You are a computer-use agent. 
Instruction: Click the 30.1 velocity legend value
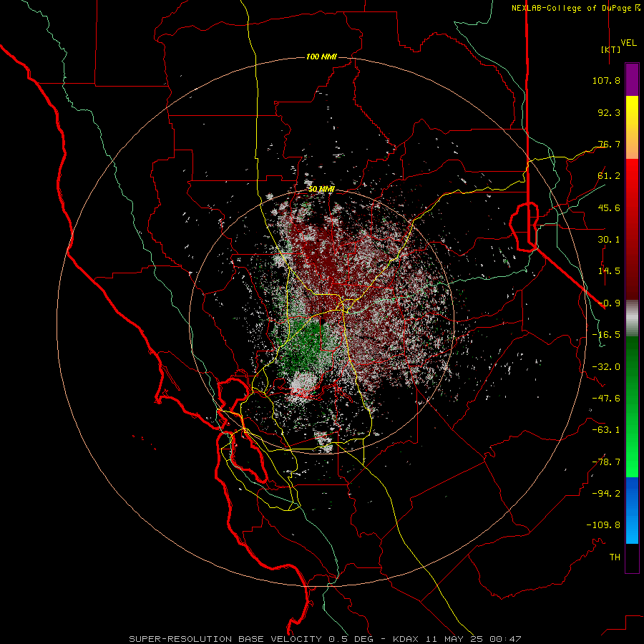609,240
